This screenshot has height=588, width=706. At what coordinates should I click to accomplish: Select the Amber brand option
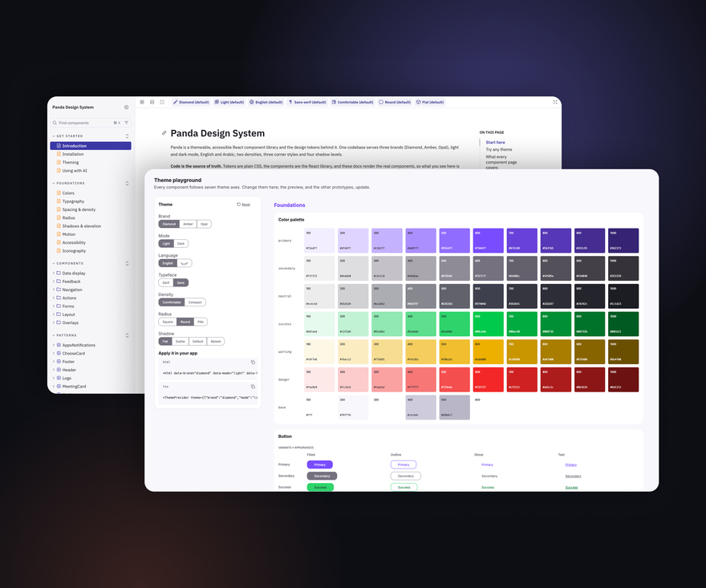click(x=189, y=224)
